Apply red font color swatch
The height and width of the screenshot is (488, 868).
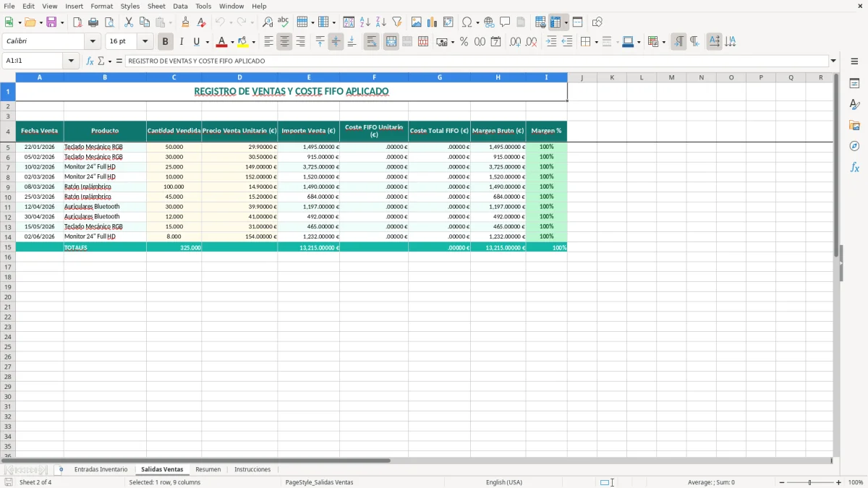pyautogui.click(x=221, y=42)
